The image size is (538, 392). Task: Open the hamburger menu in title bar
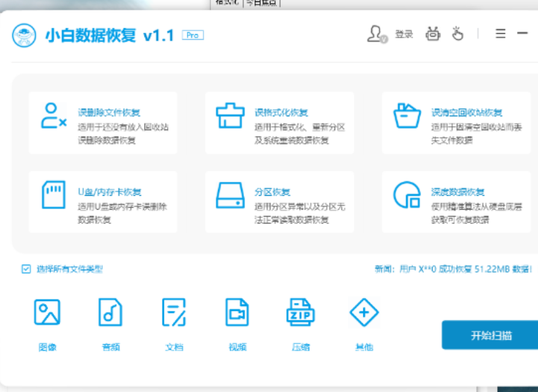501,34
